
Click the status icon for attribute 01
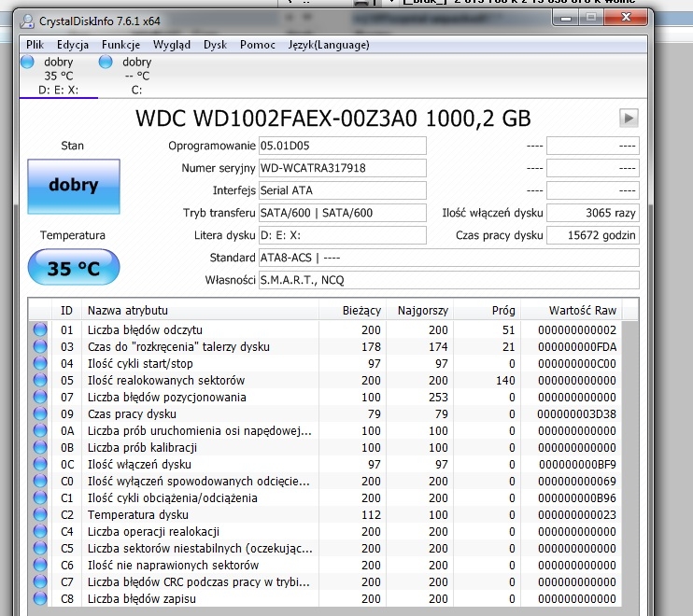[40, 329]
